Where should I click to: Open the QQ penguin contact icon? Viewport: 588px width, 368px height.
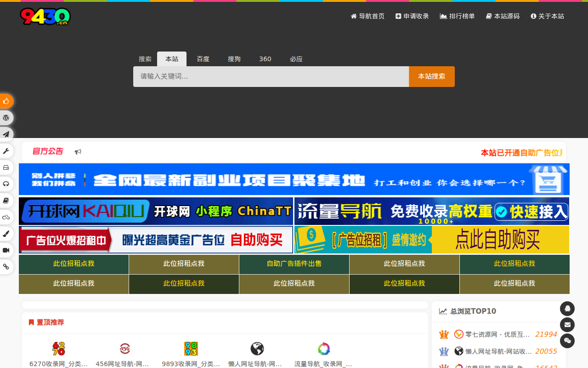[567, 309]
